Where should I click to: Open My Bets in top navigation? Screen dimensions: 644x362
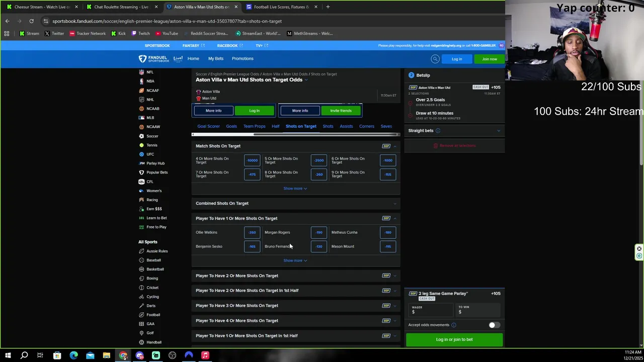click(216, 58)
